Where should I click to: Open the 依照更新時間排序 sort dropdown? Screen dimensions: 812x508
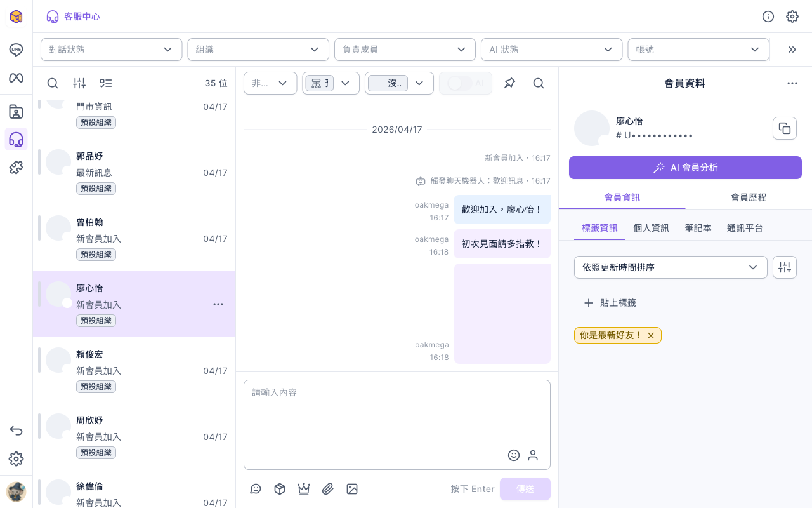point(671,267)
